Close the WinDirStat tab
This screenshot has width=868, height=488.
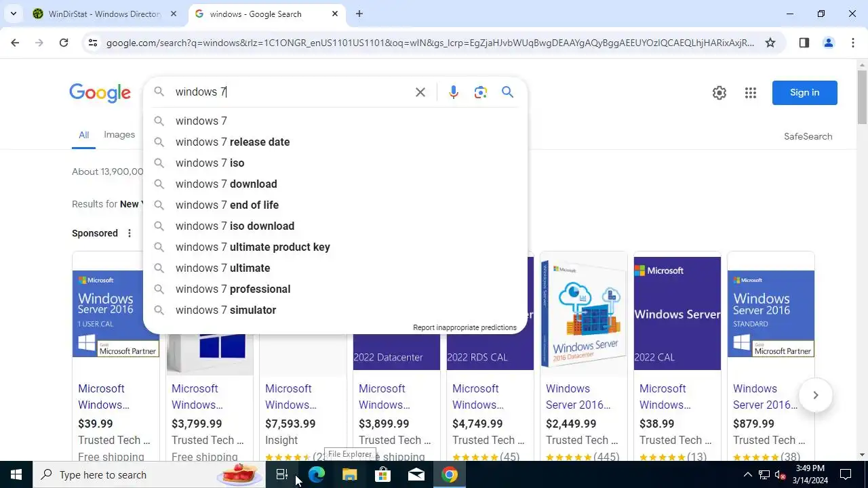(174, 14)
